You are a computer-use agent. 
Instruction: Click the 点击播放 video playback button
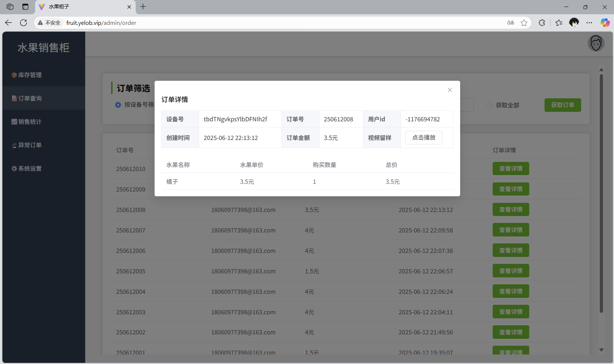point(424,138)
